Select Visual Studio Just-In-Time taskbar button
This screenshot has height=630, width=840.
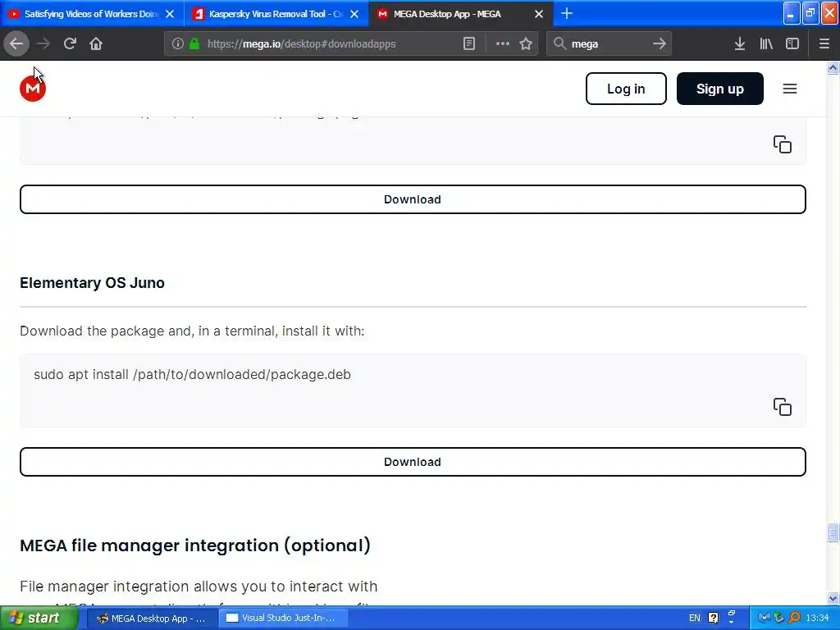[283, 619]
